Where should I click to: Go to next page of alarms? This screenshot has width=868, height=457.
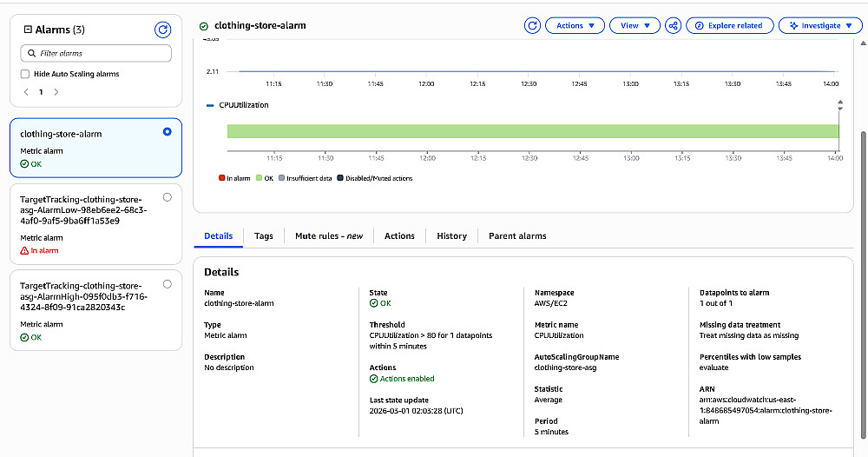click(x=55, y=91)
